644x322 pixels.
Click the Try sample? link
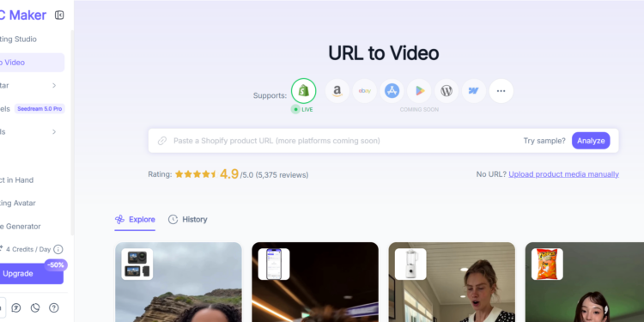(x=544, y=141)
